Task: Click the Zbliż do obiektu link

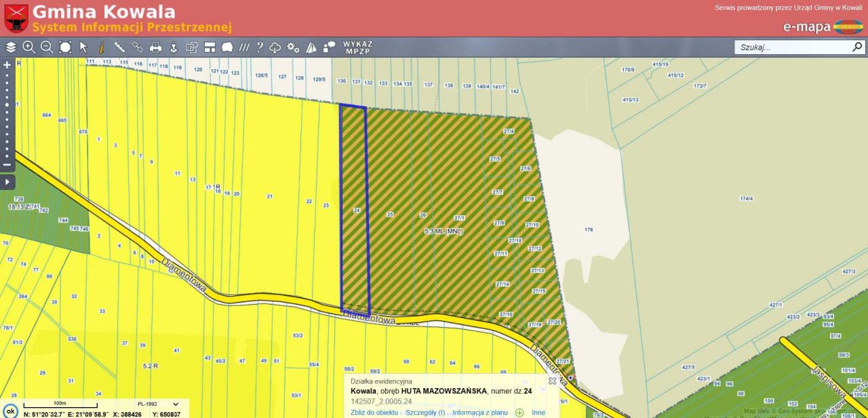Action: 374,412
